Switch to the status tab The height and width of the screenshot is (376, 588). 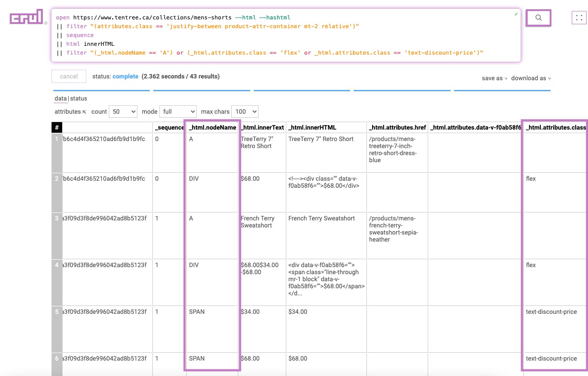click(78, 98)
